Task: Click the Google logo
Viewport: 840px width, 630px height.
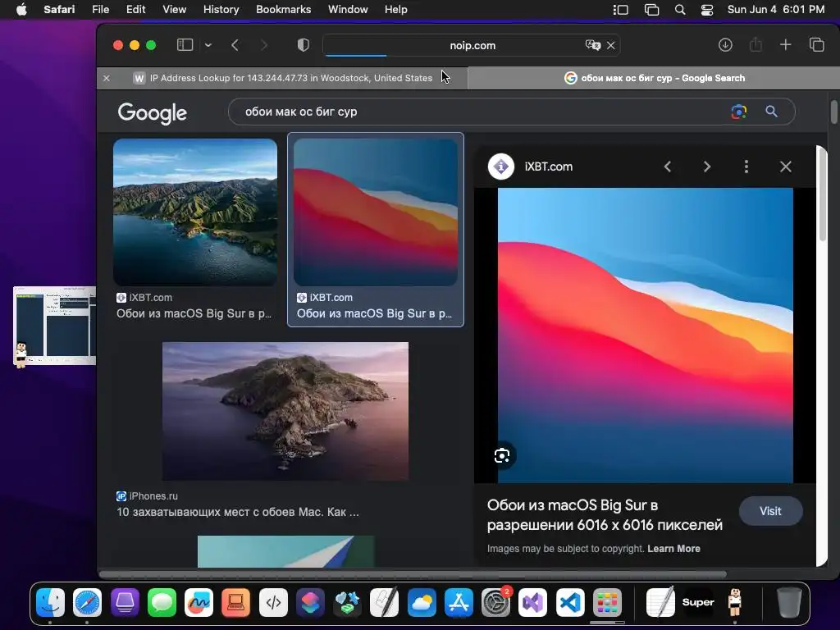Action: pyautogui.click(x=152, y=112)
